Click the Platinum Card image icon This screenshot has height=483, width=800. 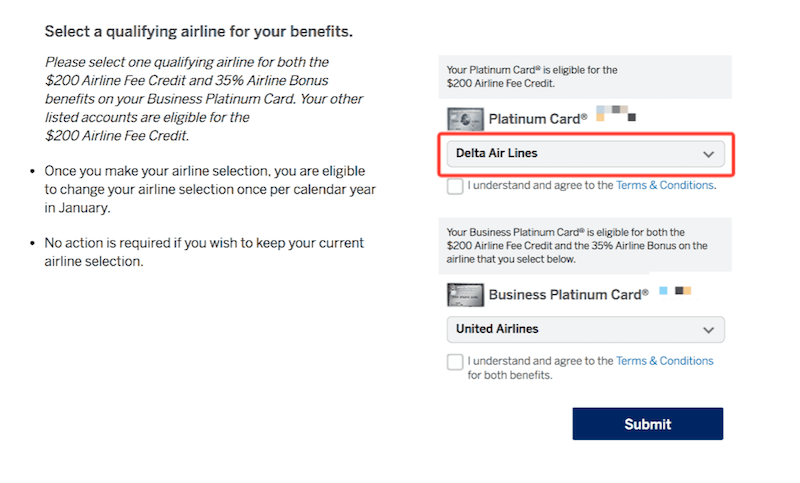click(x=465, y=119)
